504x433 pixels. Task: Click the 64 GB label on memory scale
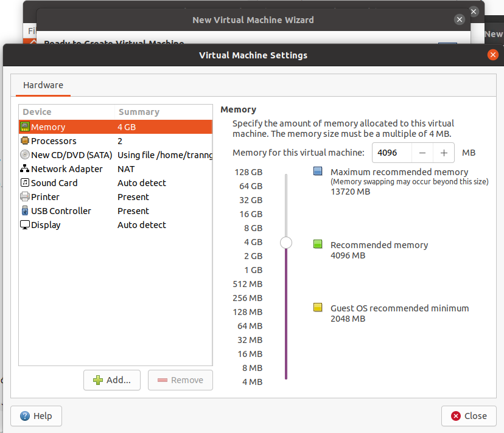click(251, 186)
